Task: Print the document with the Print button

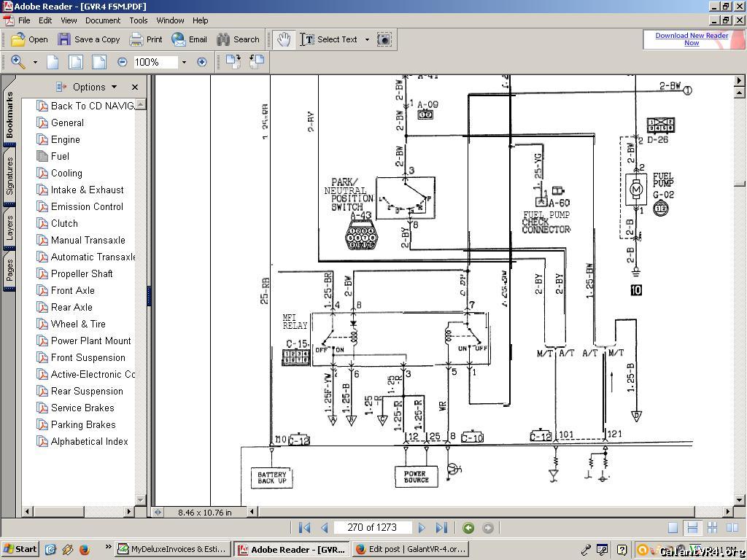Action: [x=146, y=39]
